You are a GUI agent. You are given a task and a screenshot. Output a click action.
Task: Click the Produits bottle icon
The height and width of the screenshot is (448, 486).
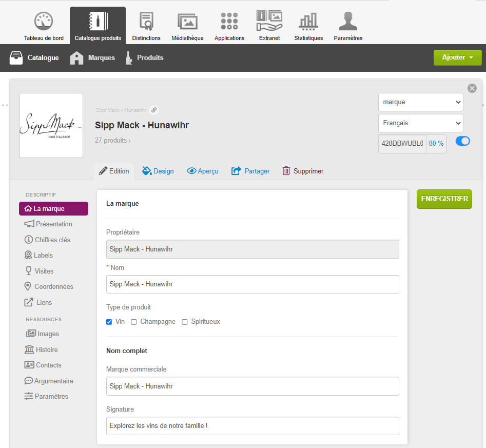tap(129, 57)
